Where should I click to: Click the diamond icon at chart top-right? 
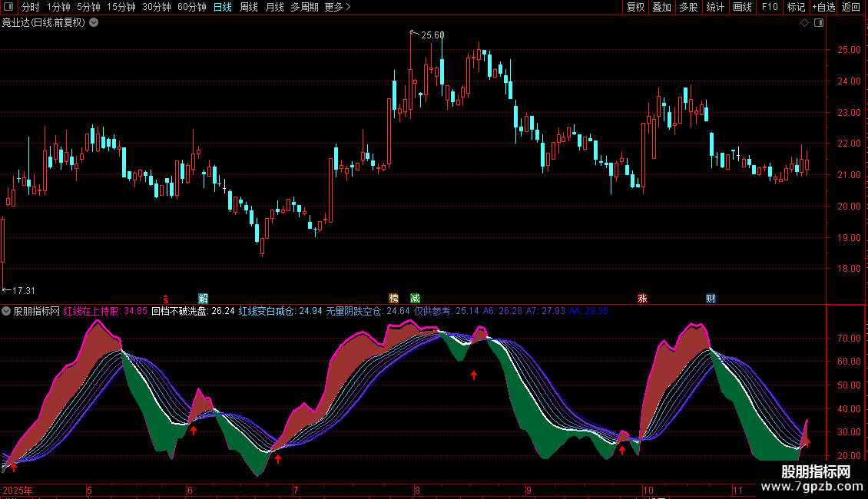point(804,23)
